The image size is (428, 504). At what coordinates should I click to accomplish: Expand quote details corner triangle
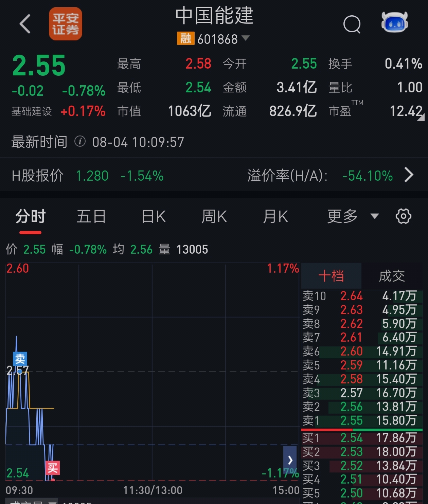pos(421,118)
